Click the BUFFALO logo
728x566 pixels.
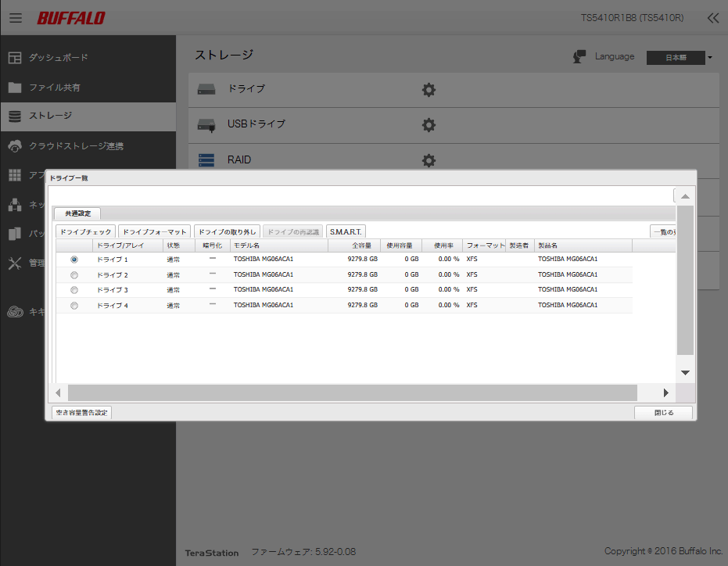[71, 18]
